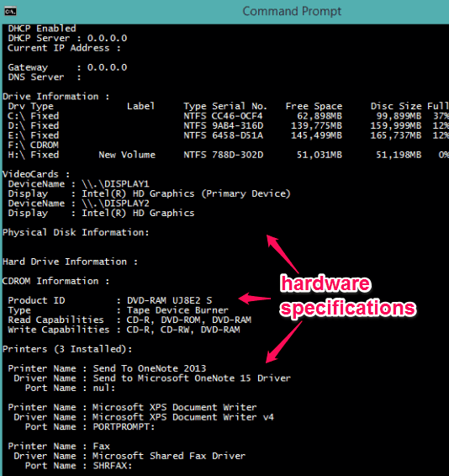Image resolution: width=449 pixels, height=476 pixels.
Task: Click disc size value 51,198MB
Action: (399, 155)
